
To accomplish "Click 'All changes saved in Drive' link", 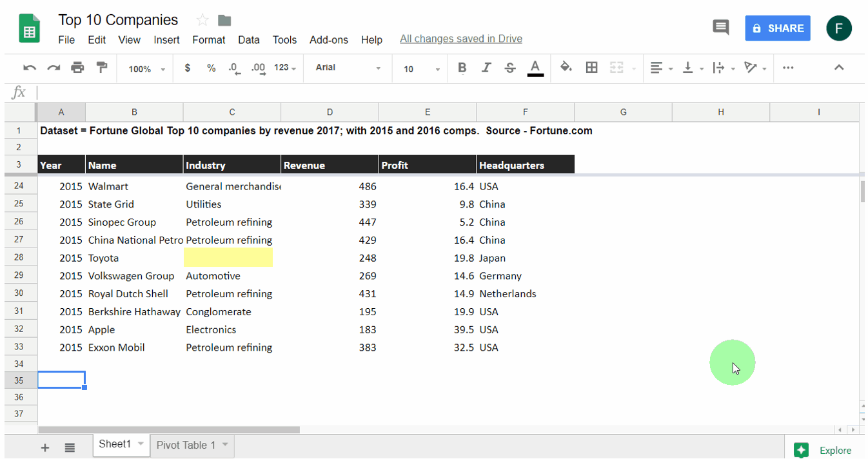I will pyautogui.click(x=461, y=39).
